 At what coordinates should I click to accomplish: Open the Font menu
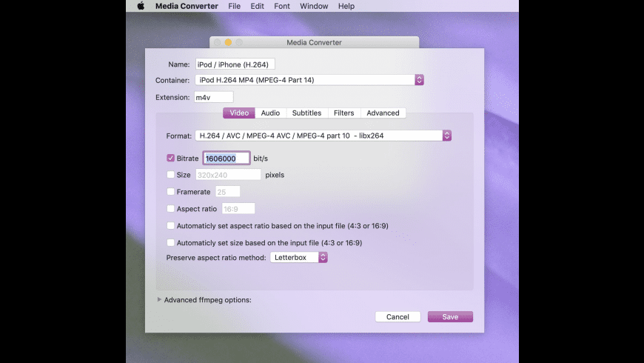pos(282,6)
